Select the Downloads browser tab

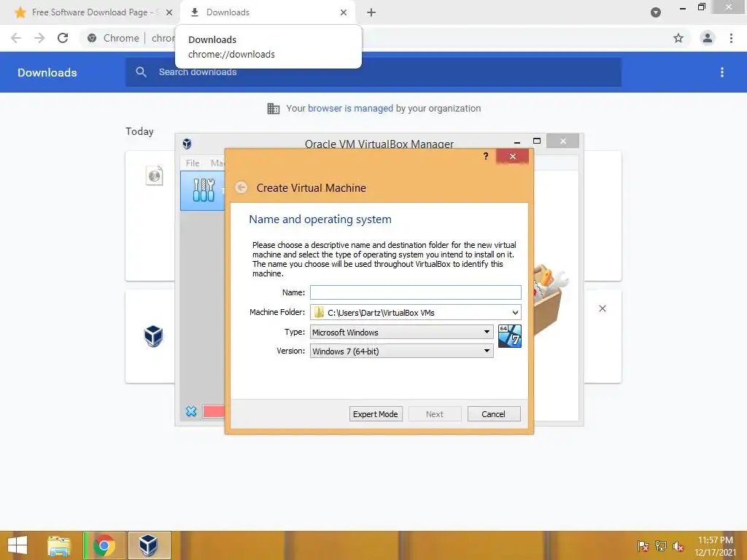click(x=268, y=12)
